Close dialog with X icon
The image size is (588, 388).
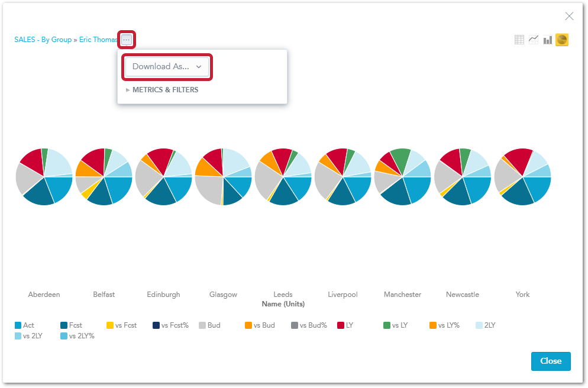pos(569,16)
